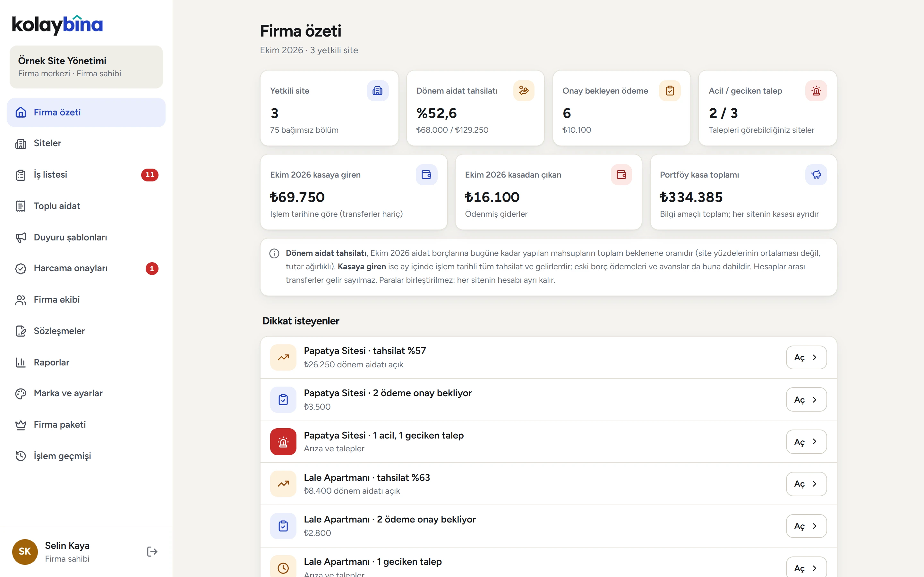Click the logout icon next to Selin Kaya

pos(152,551)
